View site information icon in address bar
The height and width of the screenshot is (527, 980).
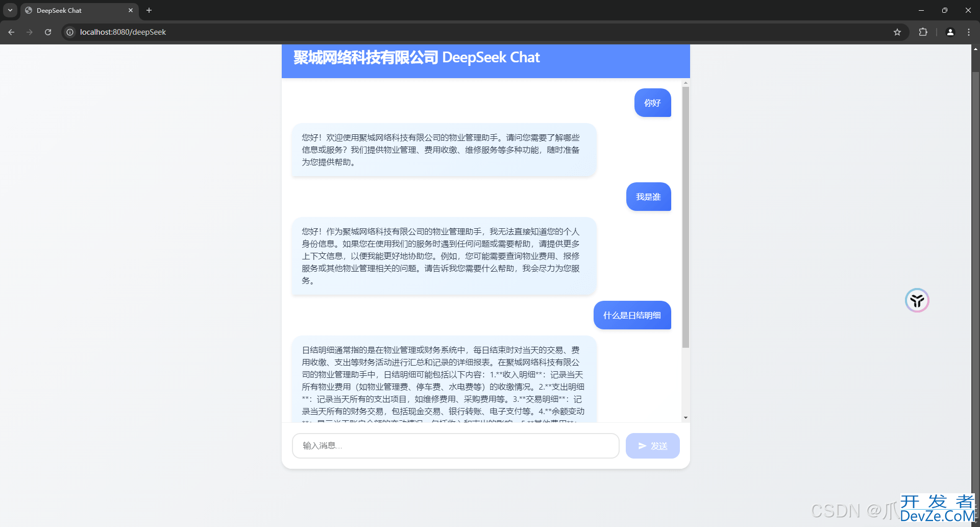point(70,32)
